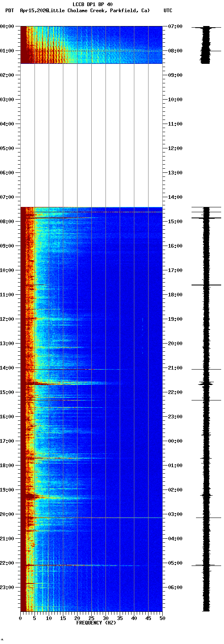Image resolution: width=224 pixels, height=644 pixels.
Task: Click the station name 'Little Cholame Creek, Parkfield, Ca)'
Action: (98, 11)
